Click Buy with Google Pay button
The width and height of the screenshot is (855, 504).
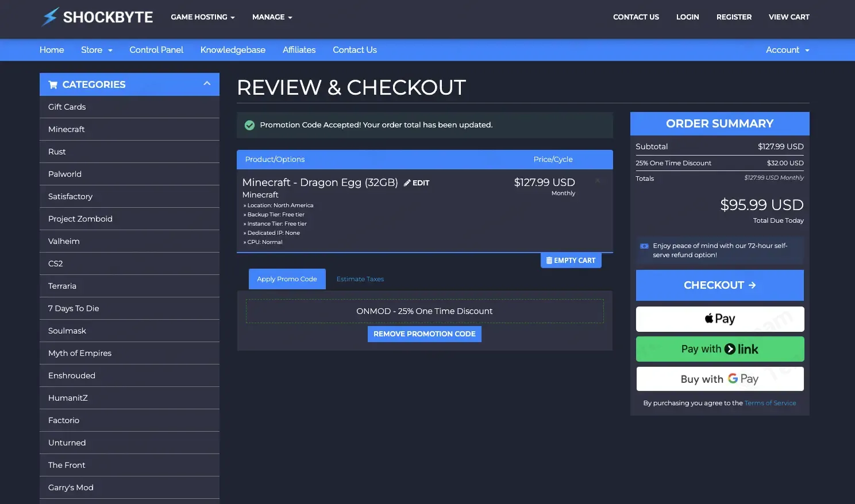click(x=719, y=379)
